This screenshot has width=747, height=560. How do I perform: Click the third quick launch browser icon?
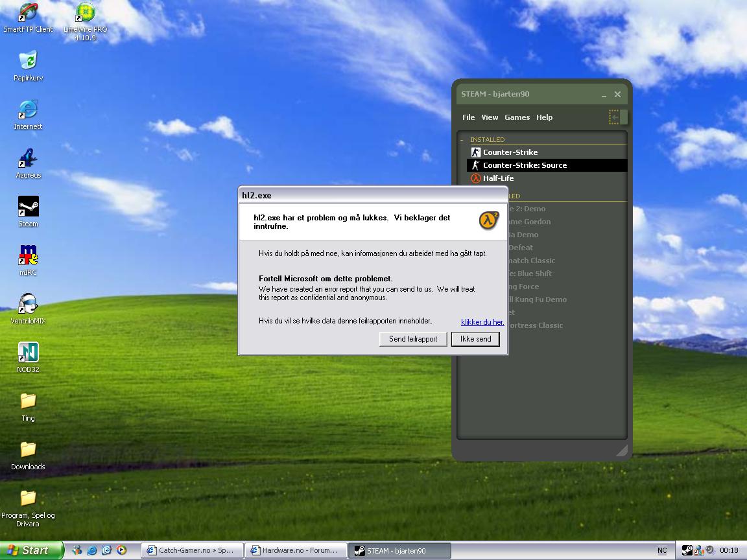click(107, 550)
